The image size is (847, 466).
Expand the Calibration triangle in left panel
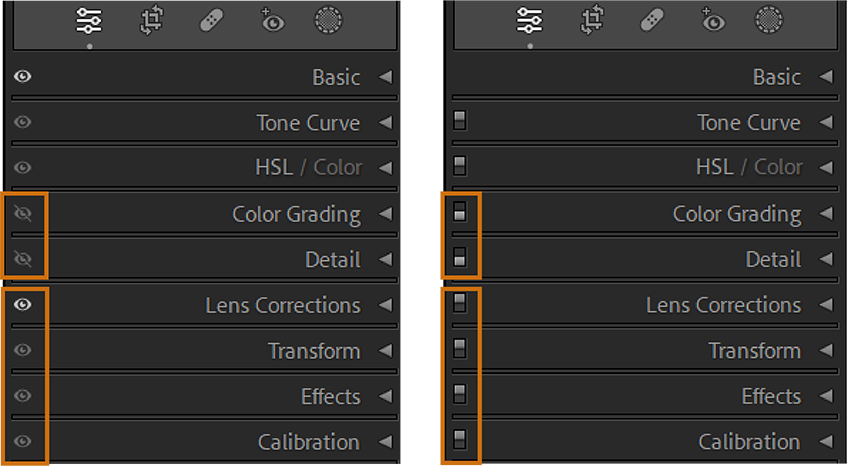pos(385,441)
